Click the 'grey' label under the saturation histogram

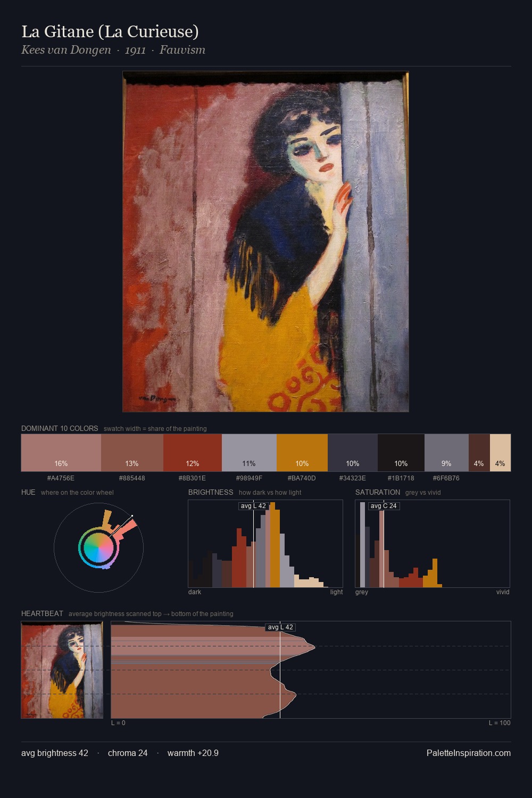point(362,592)
